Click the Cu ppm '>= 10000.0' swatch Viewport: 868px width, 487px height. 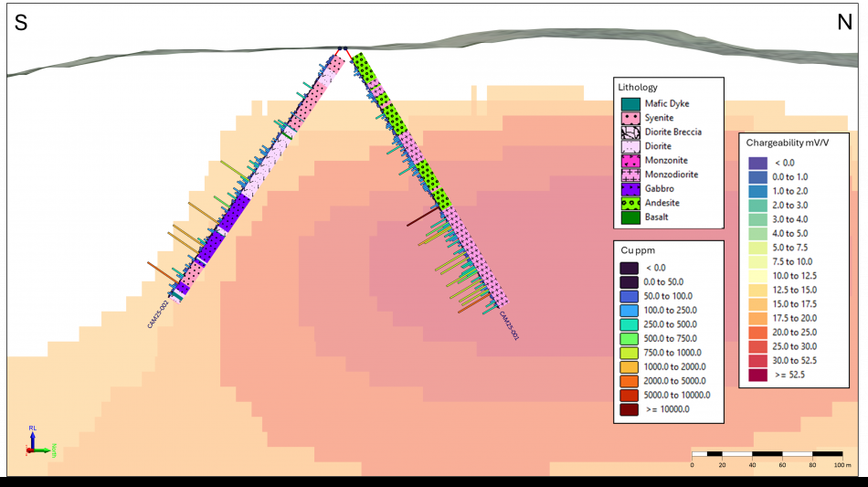click(629, 409)
